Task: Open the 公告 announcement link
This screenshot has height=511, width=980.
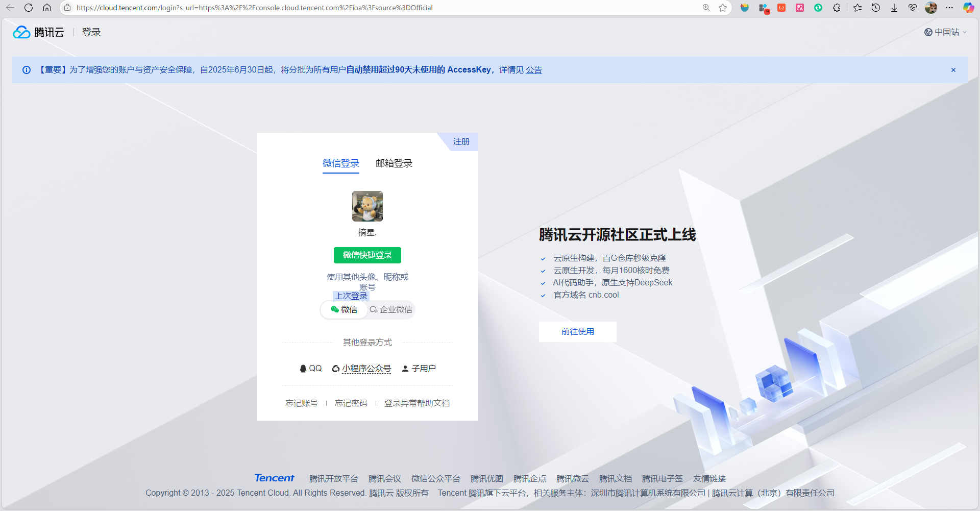Action: click(x=534, y=69)
